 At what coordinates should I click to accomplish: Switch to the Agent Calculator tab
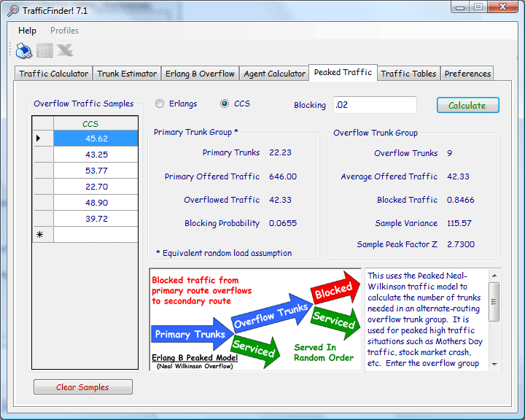pos(275,74)
